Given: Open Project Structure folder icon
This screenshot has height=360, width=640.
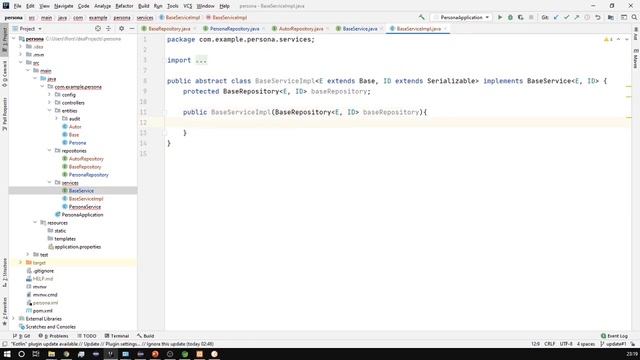Looking at the screenshot, I should [611, 18].
